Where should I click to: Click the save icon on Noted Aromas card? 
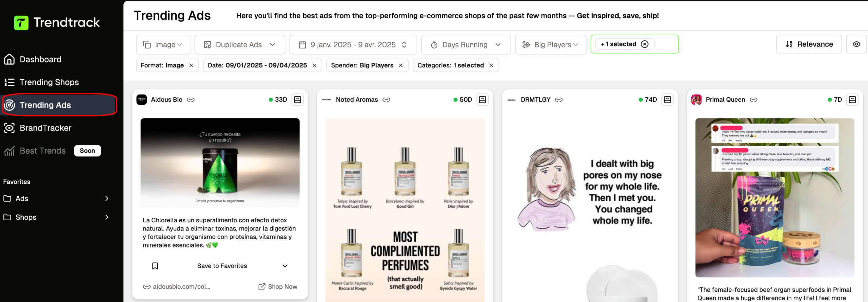pyautogui.click(x=482, y=99)
